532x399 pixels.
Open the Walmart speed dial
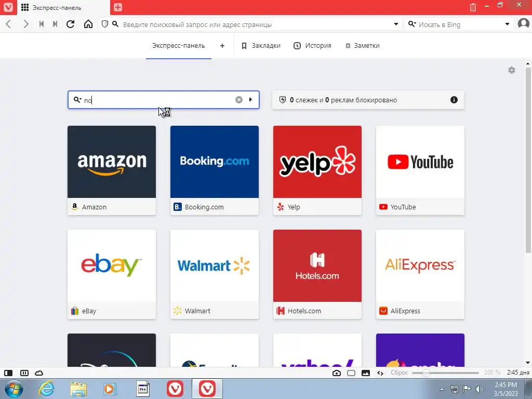[215, 274]
